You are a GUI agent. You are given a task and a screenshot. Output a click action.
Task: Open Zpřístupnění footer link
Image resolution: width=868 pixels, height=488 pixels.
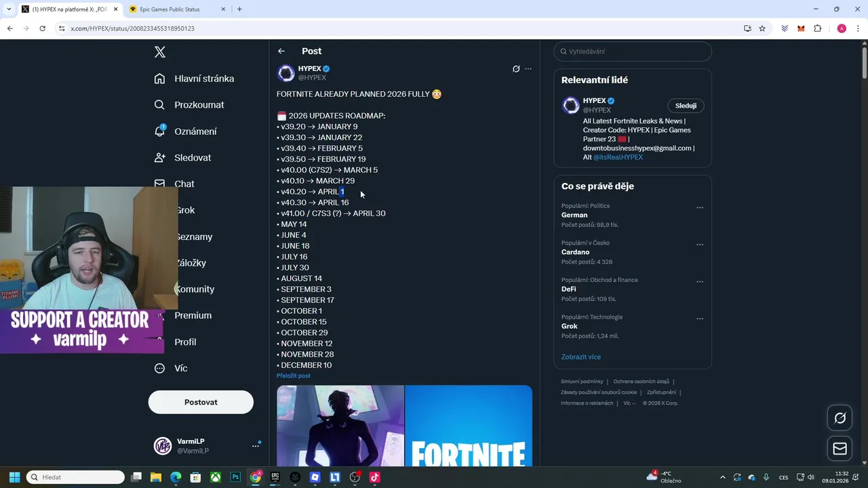(661, 392)
